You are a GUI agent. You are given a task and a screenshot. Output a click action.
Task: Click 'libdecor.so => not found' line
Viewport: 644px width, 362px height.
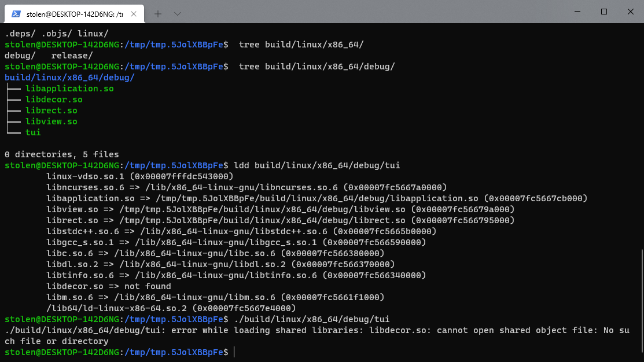(108, 286)
